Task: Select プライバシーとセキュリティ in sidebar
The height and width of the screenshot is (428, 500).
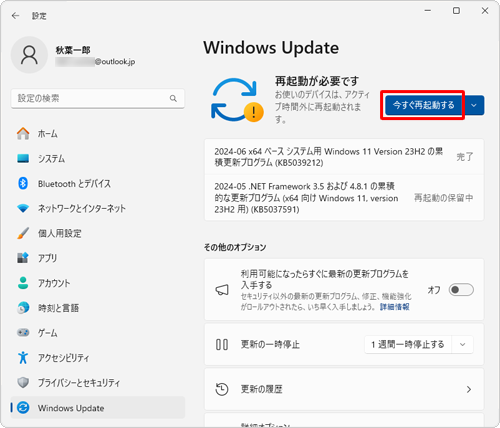Action: (98, 382)
